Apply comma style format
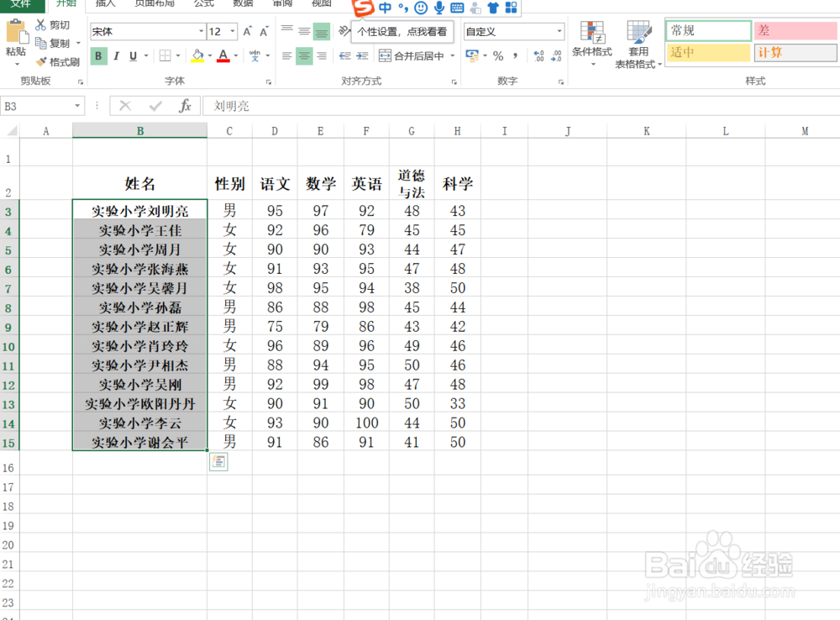Image resolution: width=840 pixels, height=620 pixels. point(516,55)
